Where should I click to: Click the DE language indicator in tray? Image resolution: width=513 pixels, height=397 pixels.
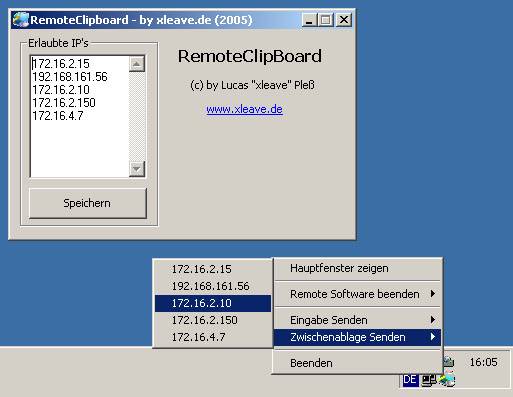410,380
